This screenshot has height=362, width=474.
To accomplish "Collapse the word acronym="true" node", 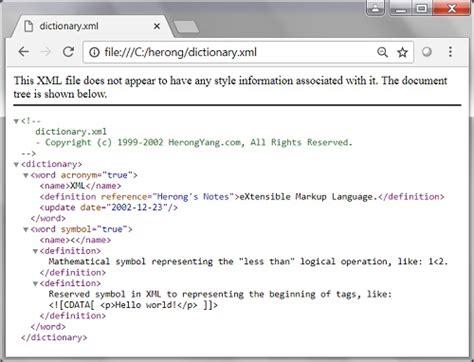I will [26, 175].
